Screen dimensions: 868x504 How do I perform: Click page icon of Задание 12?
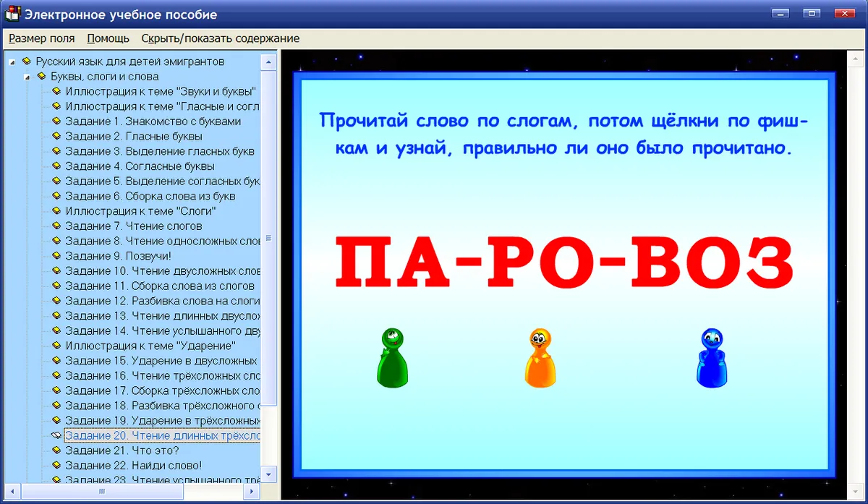point(56,301)
